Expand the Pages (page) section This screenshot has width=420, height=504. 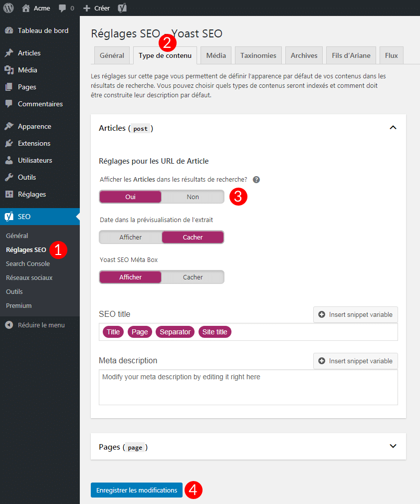393,446
